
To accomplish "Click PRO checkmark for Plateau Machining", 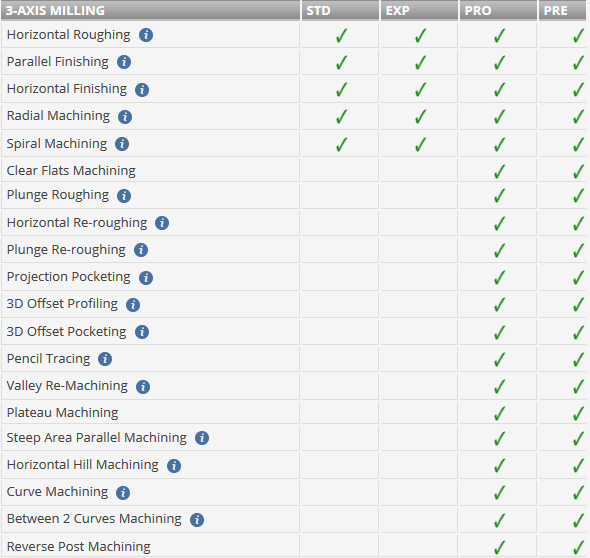I will pos(499,414).
